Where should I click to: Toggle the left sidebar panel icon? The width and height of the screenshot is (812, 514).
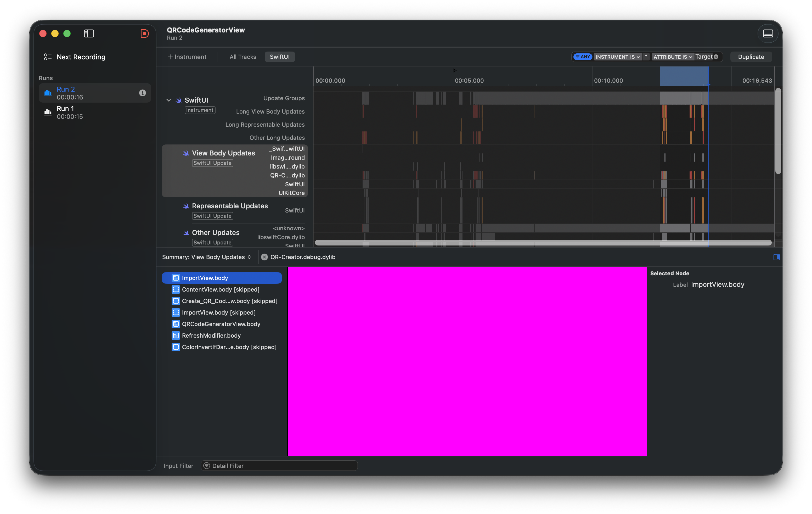[x=89, y=33]
